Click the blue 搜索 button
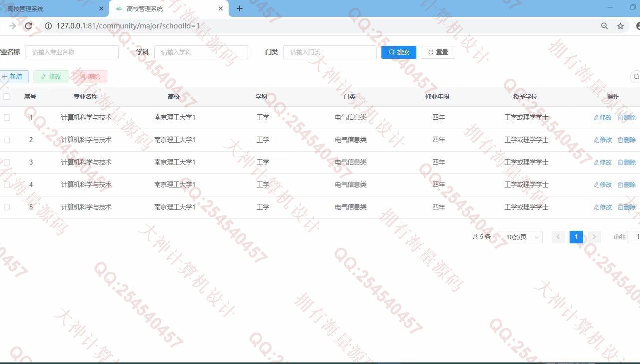 point(399,52)
